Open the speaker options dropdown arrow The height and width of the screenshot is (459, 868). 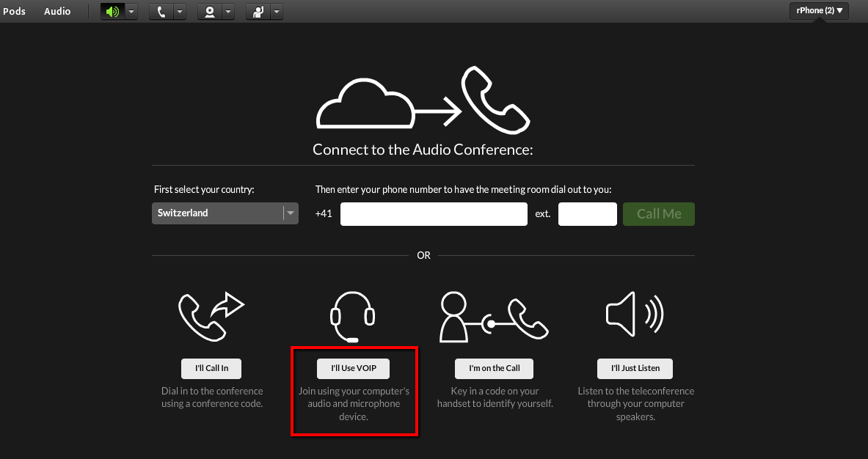131,12
